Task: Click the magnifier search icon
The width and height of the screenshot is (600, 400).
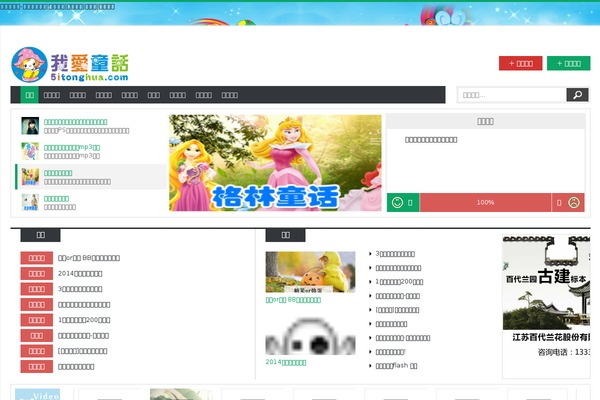Action: [x=577, y=95]
